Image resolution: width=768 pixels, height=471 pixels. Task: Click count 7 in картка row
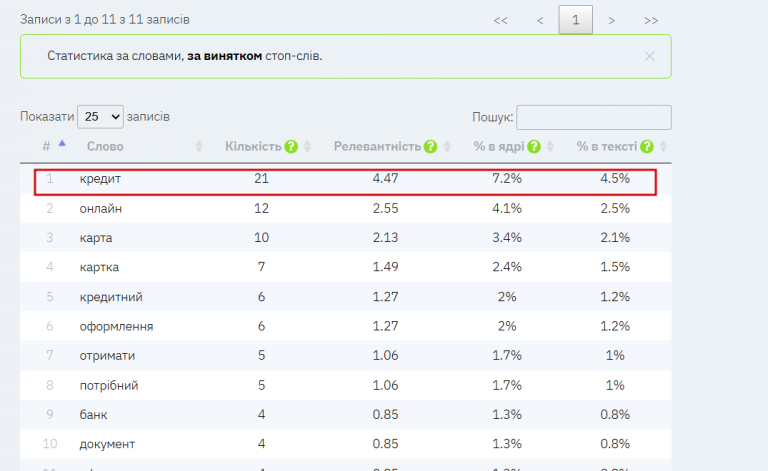(x=262, y=267)
